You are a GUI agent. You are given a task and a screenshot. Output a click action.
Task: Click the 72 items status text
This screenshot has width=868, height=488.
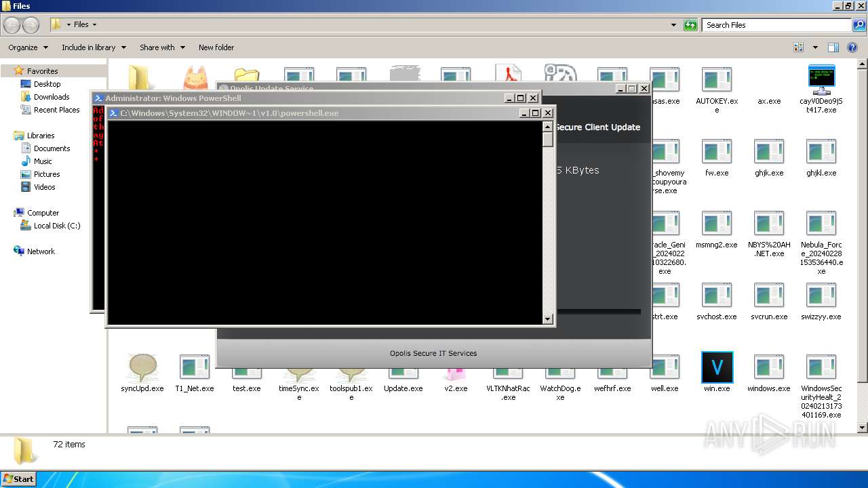click(x=69, y=445)
